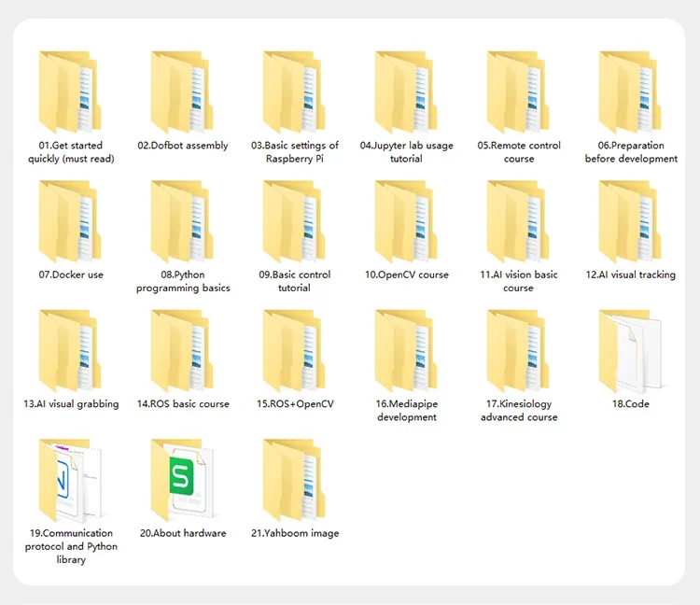Select the 19.Communication protocol and Python library folder
This screenshot has height=605, width=700.
[70, 480]
